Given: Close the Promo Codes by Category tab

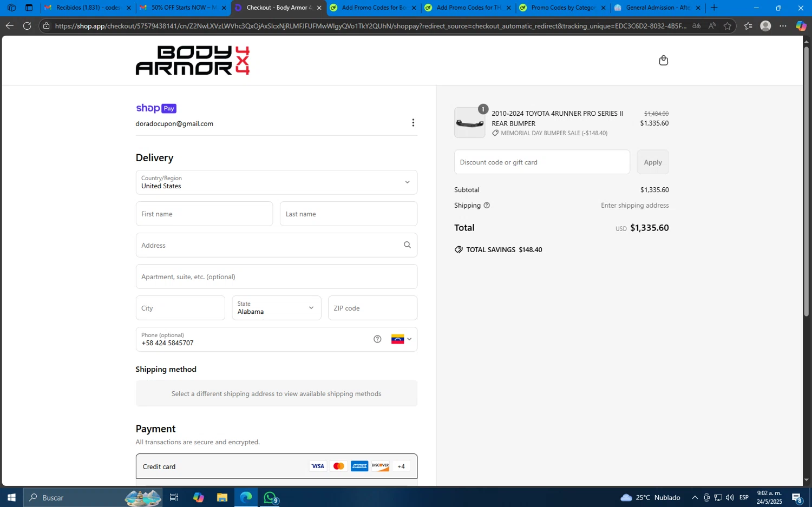Looking at the screenshot, I should pyautogui.click(x=603, y=8).
